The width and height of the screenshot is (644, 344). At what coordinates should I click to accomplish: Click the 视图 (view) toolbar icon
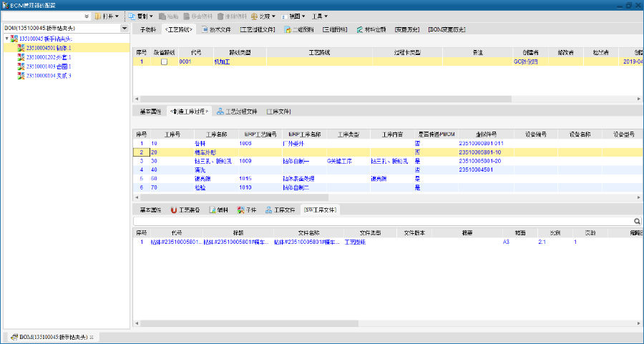[285, 16]
